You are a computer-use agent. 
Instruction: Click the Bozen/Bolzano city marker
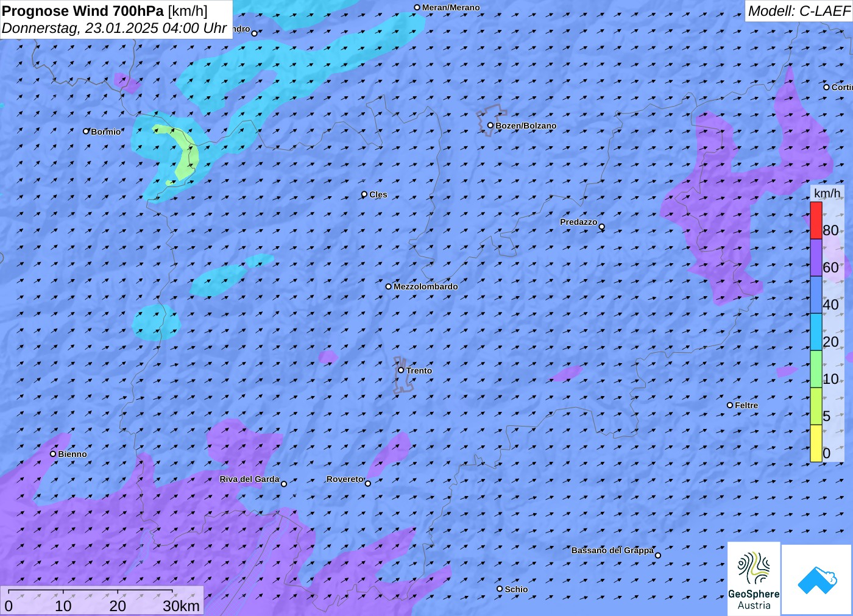[x=490, y=126]
